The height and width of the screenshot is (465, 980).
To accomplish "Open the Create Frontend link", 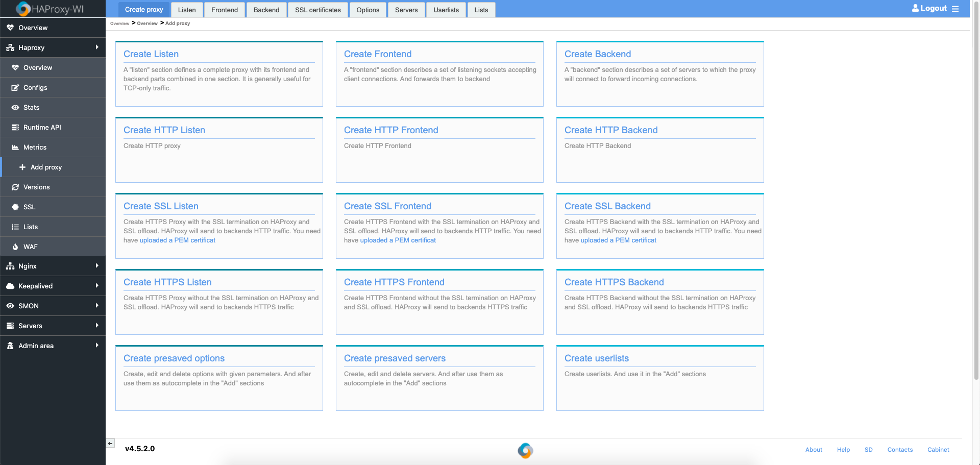I will coord(378,54).
